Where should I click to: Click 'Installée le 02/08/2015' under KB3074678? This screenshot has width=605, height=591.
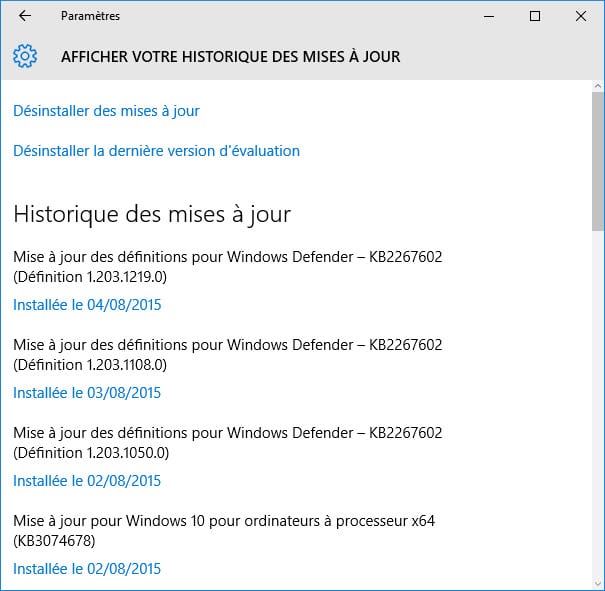coord(87,569)
